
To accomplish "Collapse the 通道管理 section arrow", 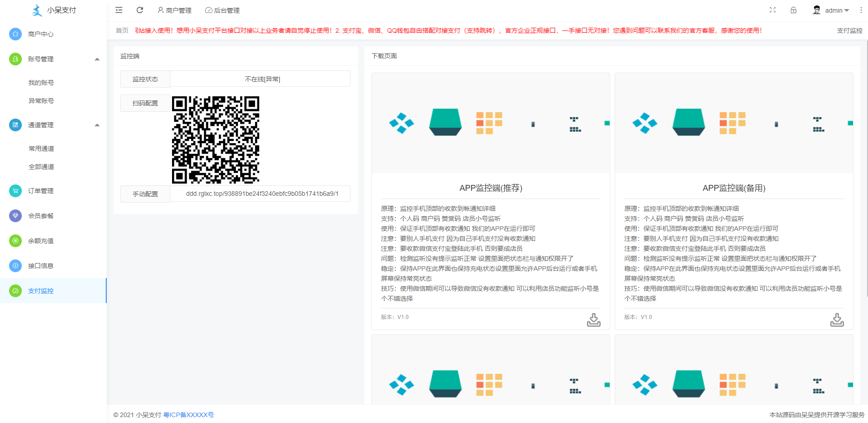I will [97, 125].
